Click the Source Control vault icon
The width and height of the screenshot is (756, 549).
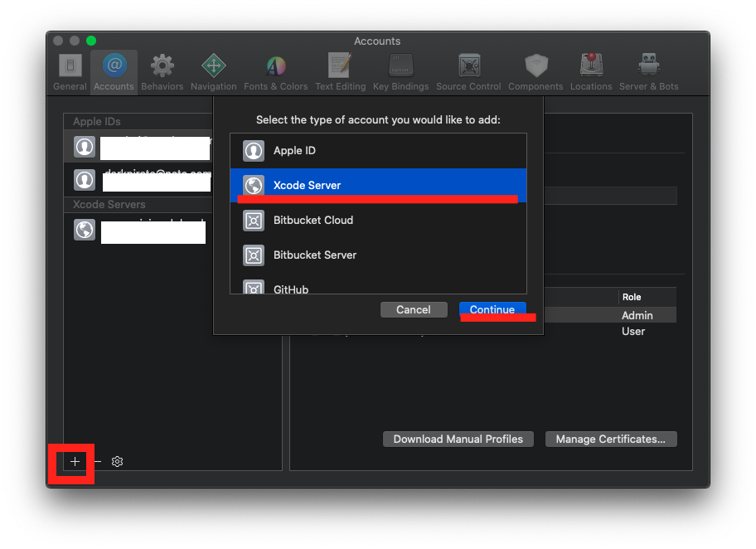469,66
